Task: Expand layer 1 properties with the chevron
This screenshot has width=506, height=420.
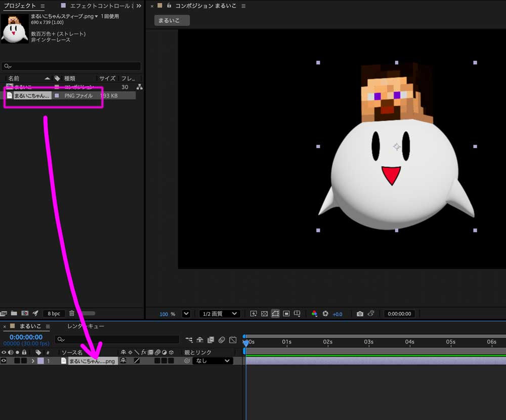Action: click(x=33, y=361)
